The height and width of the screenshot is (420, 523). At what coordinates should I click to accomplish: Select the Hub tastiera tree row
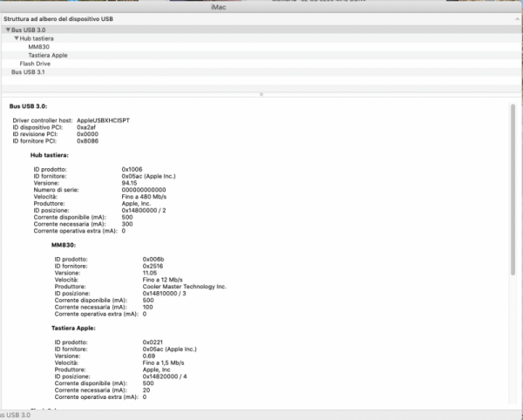pyautogui.click(x=261, y=38)
